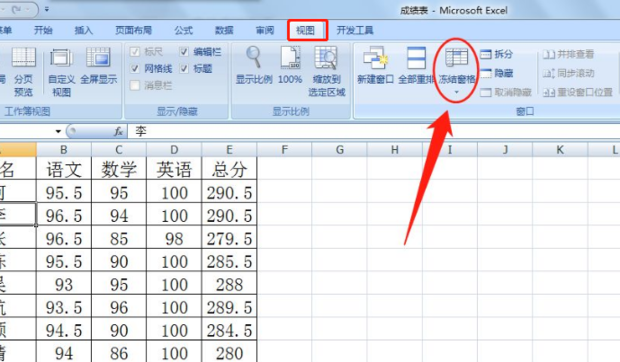
Task: Open Custom Views (自定义视图)
Action: click(61, 71)
